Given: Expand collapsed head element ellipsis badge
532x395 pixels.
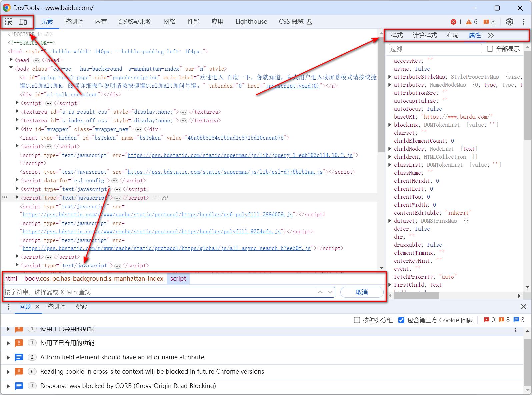Looking at the screenshot, I should click(37, 60).
